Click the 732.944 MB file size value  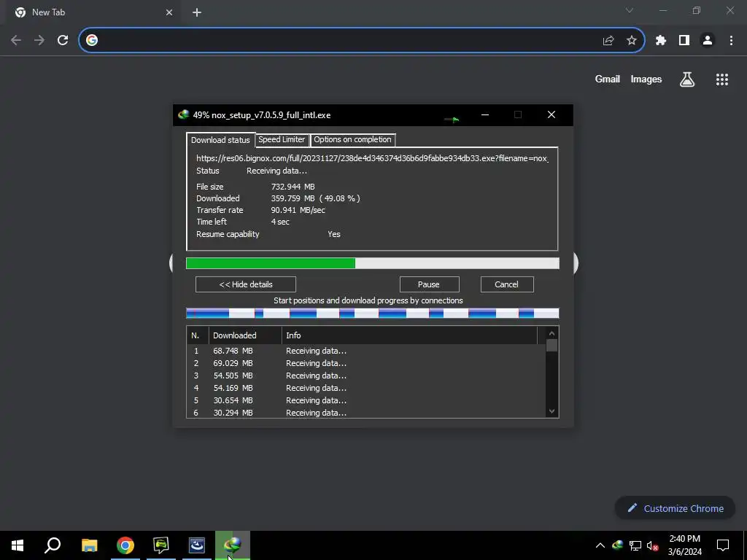click(x=293, y=187)
